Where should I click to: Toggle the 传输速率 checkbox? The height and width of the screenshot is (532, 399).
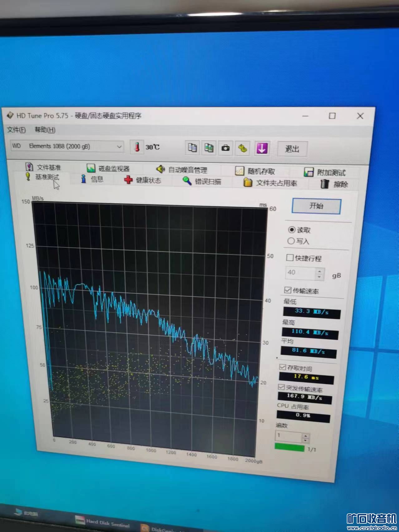tap(288, 290)
